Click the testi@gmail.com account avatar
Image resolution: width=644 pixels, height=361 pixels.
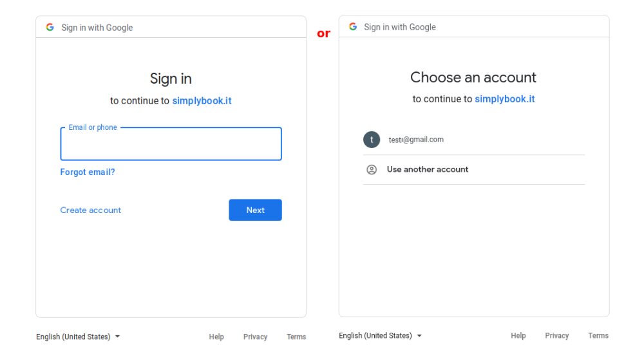click(372, 140)
